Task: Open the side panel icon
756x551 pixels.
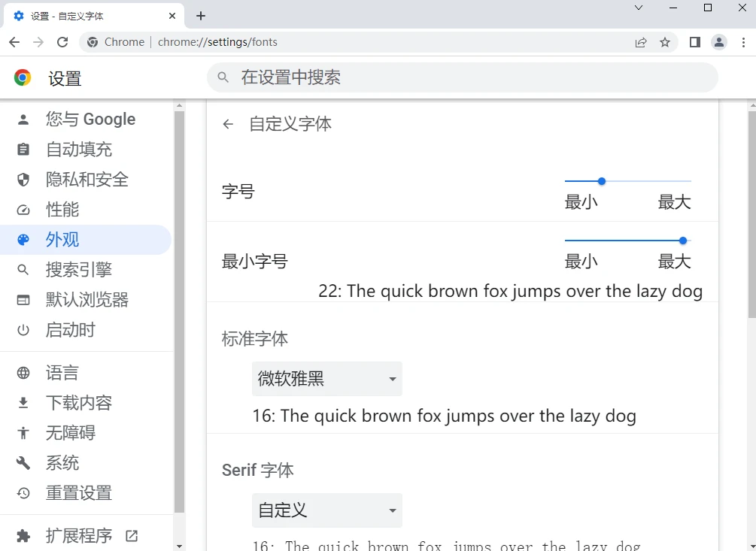Action: [695, 42]
